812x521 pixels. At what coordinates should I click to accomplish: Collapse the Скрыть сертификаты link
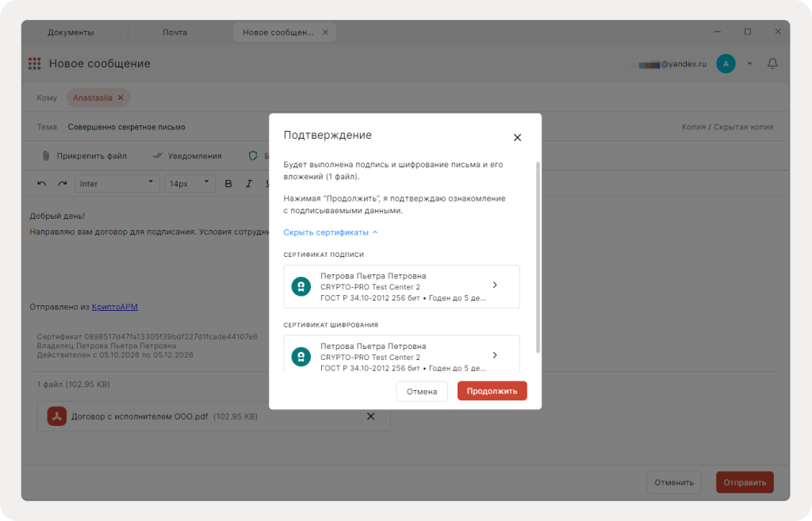point(331,232)
